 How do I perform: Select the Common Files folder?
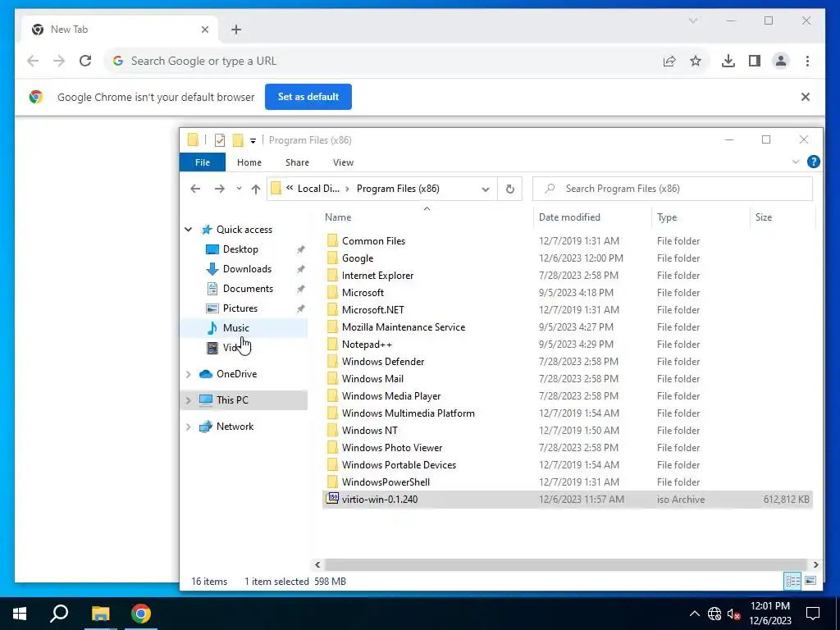[373, 241]
